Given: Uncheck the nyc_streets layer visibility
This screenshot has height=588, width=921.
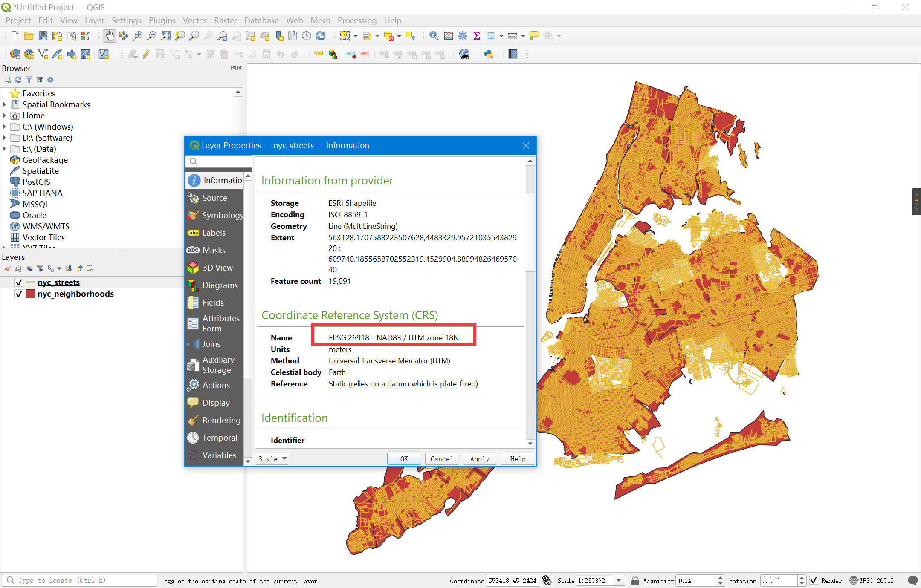Looking at the screenshot, I should click(19, 282).
